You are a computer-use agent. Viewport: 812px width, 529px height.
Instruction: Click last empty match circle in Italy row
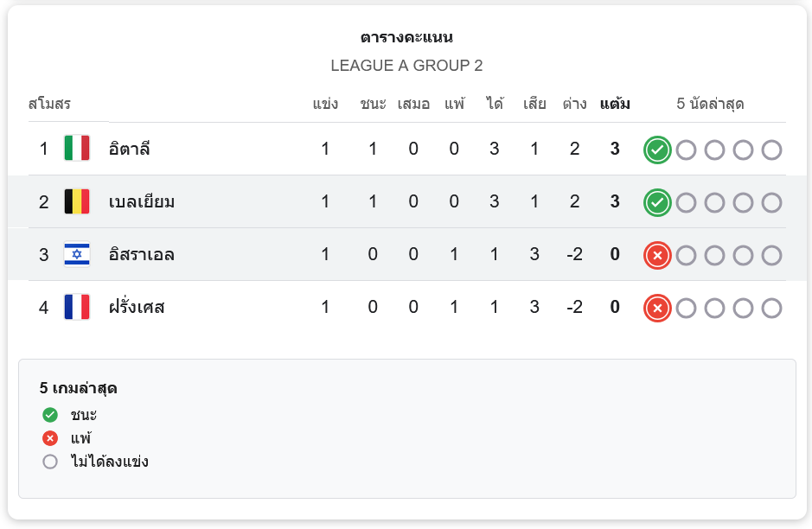coord(771,150)
